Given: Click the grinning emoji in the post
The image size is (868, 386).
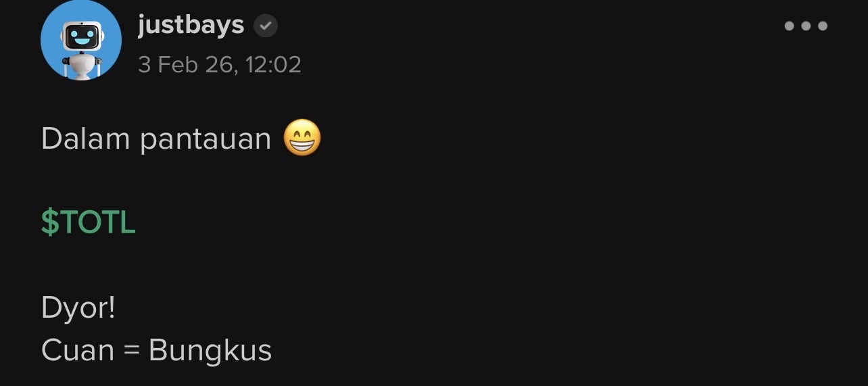Looking at the screenshot, I should click(302, 138).
